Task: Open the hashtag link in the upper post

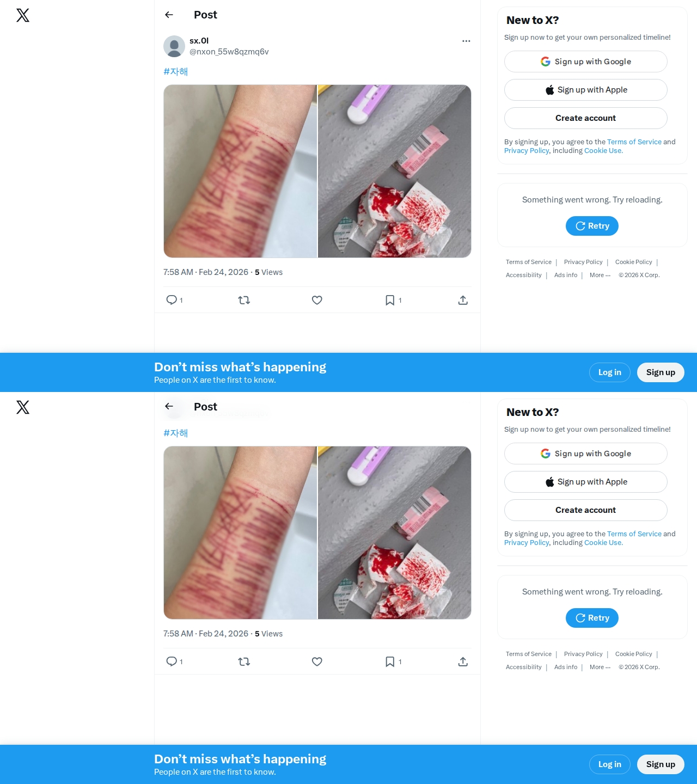Action: 175,71
